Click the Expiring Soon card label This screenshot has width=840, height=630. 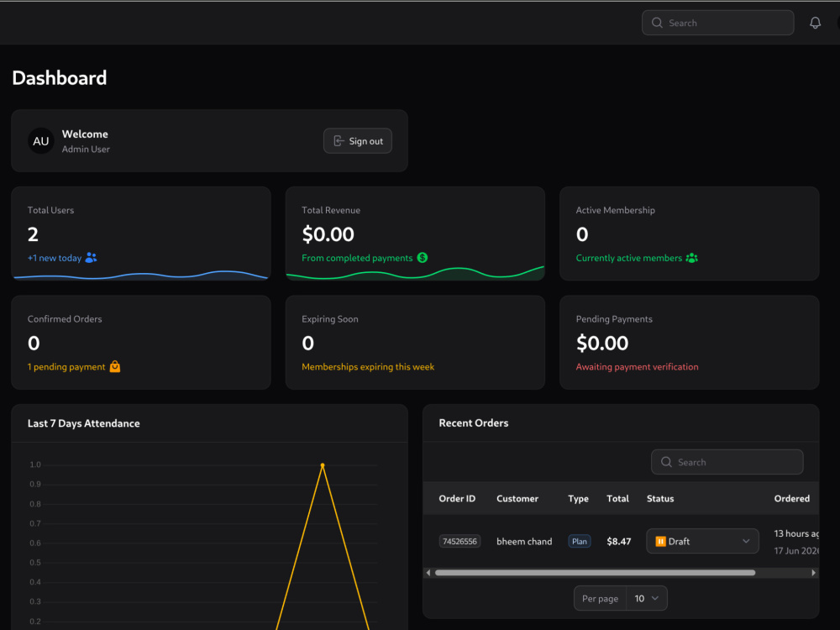[329, 318]
